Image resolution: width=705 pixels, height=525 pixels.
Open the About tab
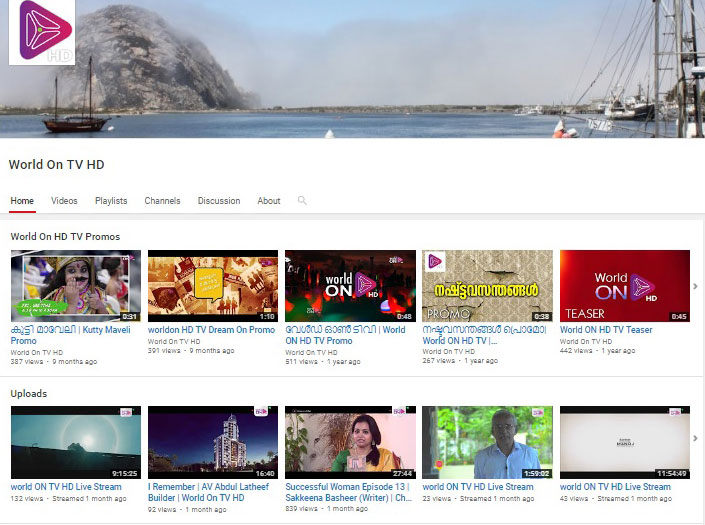(x=269, y=201)
